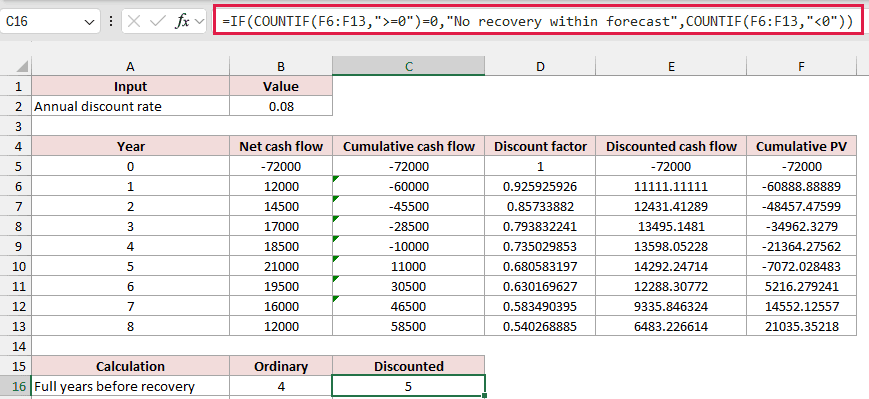Viewport: 869px width, 399px height.
Task: Select column E header
Action: tap(671, 66)
